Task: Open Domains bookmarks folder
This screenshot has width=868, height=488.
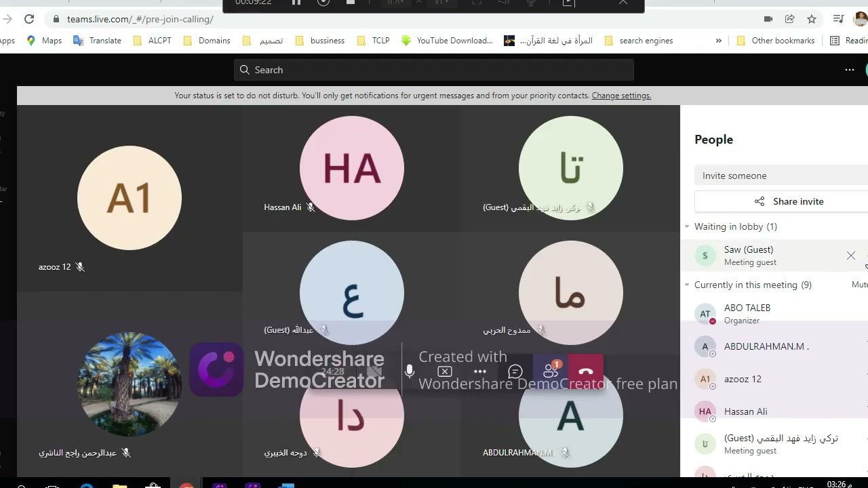Action: tap(206, 41)
